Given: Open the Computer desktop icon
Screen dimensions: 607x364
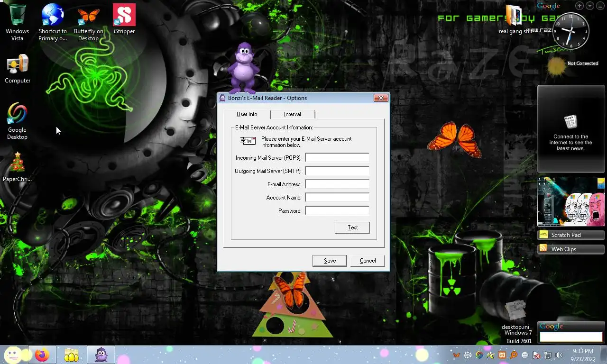Looking at the screenshot, I should (18, 65).
